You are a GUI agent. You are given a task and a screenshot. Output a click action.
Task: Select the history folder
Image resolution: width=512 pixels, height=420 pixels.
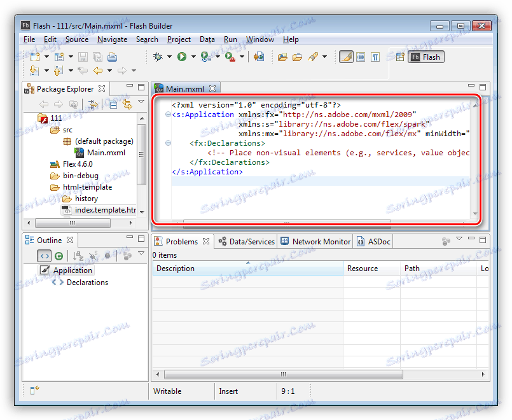[80, 199]
